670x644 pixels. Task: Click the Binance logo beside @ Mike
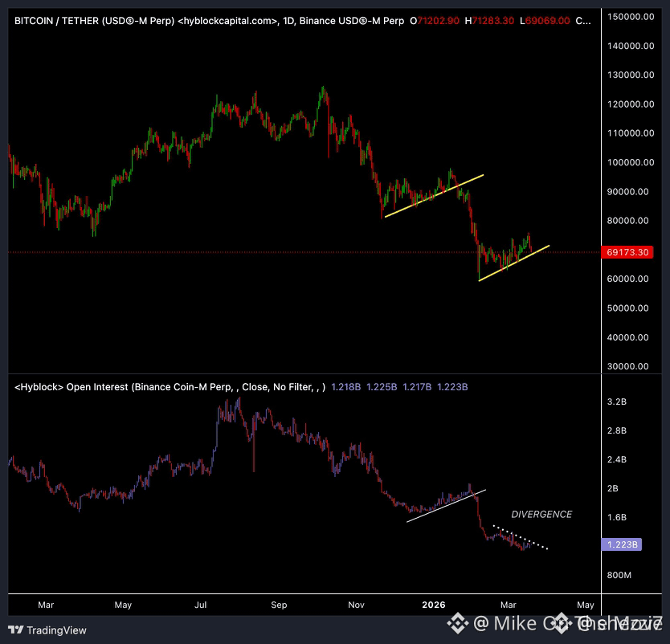(x=457, y=623)
